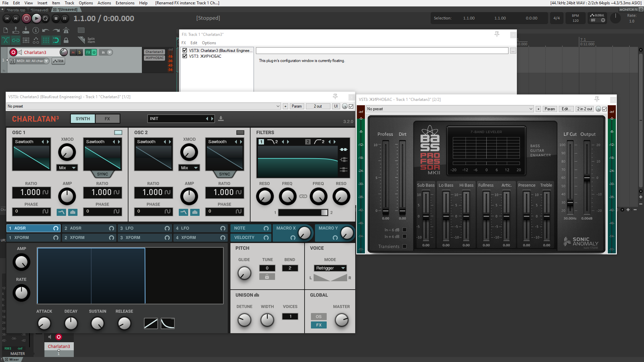
Task: Solo the Charlatan3 track
Action: click(x=79, y=52)
